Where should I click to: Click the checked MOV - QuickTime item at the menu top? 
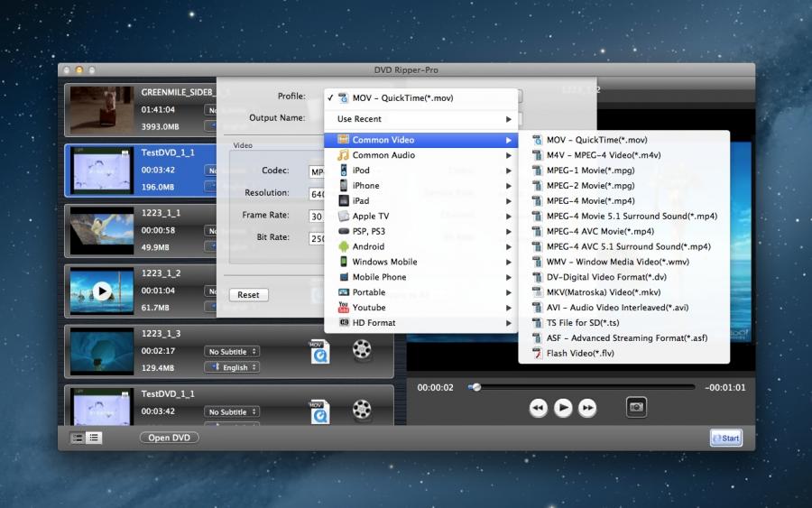coord(421,97)
